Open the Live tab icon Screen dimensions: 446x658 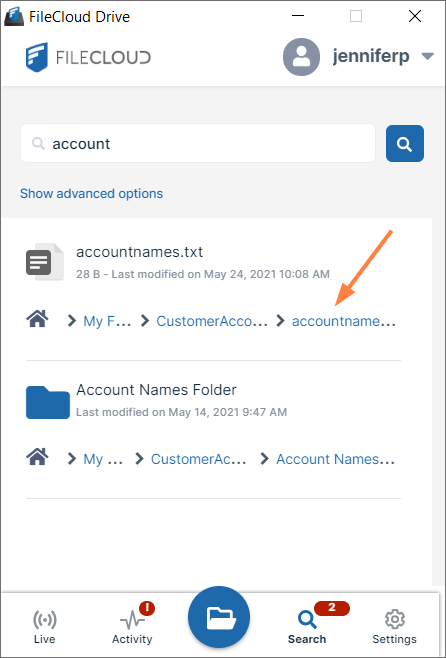pos(44,627)
